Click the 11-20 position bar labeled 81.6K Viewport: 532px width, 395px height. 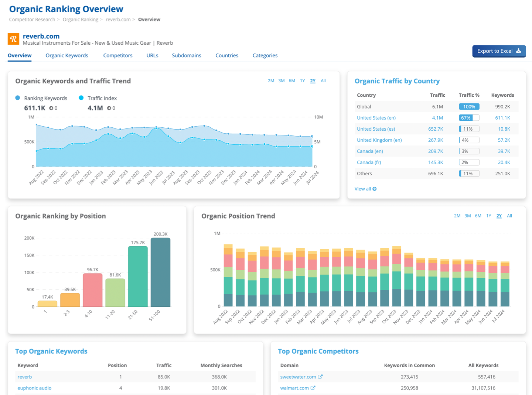115,293
